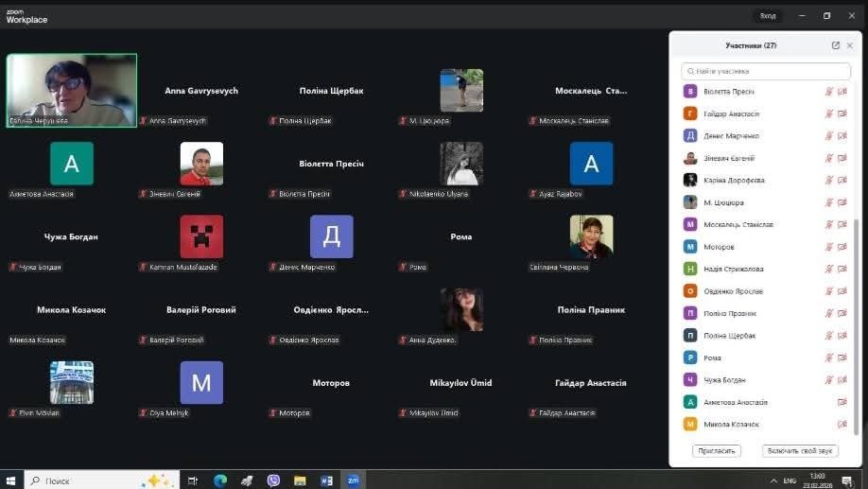Viewport: 868px width, 489px height.
Task: Click the Включить свой звук button
Action: click(x=800, y=451)
